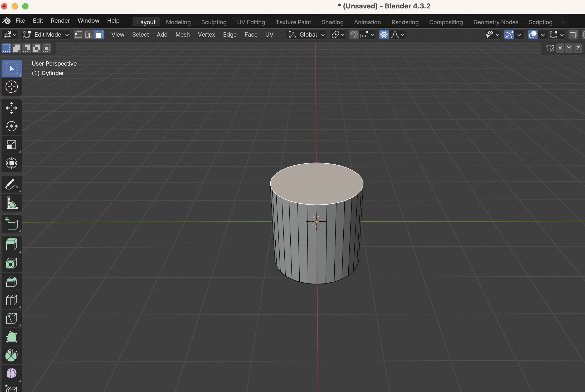This screenshot has width=585, height=392.
Task: Open the pivot point dropdown
Action: pyautogui.click(x=338, y=35)
